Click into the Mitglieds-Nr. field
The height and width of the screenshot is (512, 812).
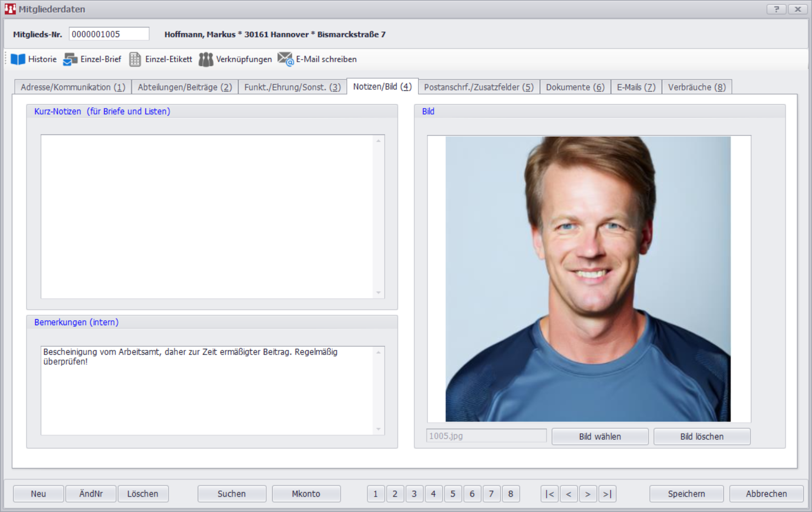[109, 34]
